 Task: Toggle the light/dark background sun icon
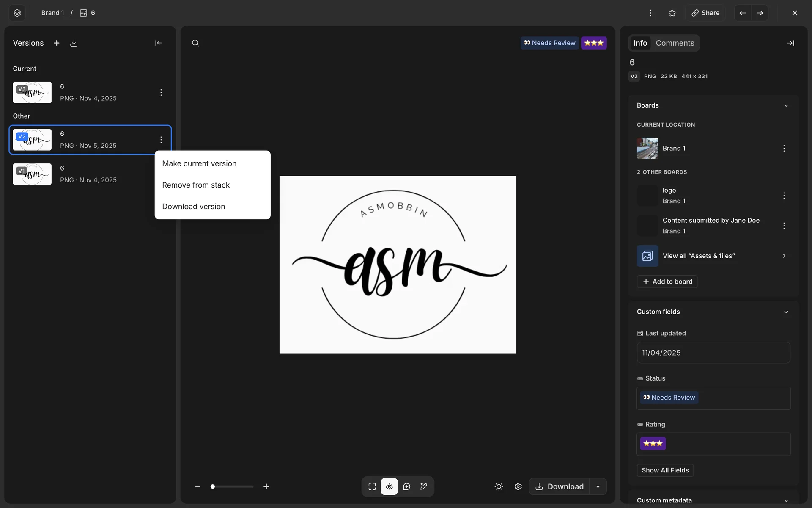pyautogui.click(x=499, y=486)
